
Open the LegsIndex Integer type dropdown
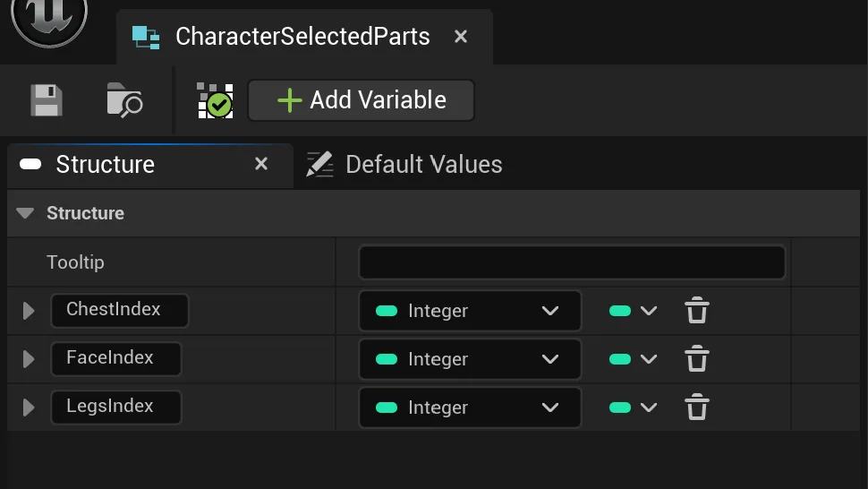[x=470, y=407]
